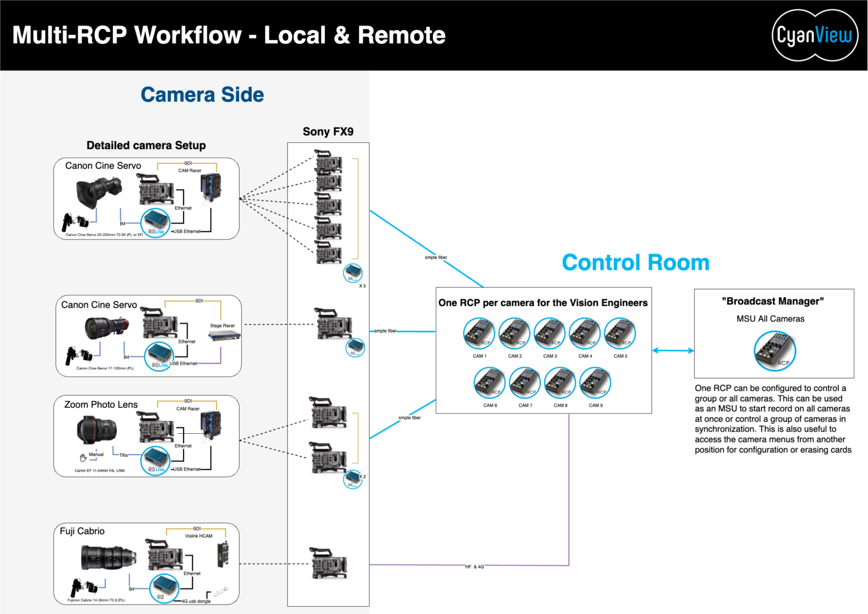Click the RCP icon for CAM 5

[x=620, y=333]
